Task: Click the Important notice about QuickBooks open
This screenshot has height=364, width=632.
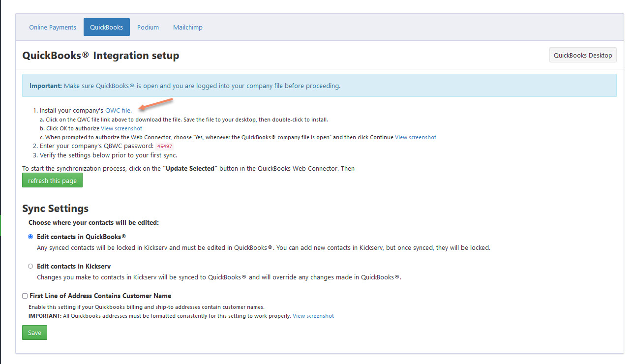Action: click(x=319, y=86)
